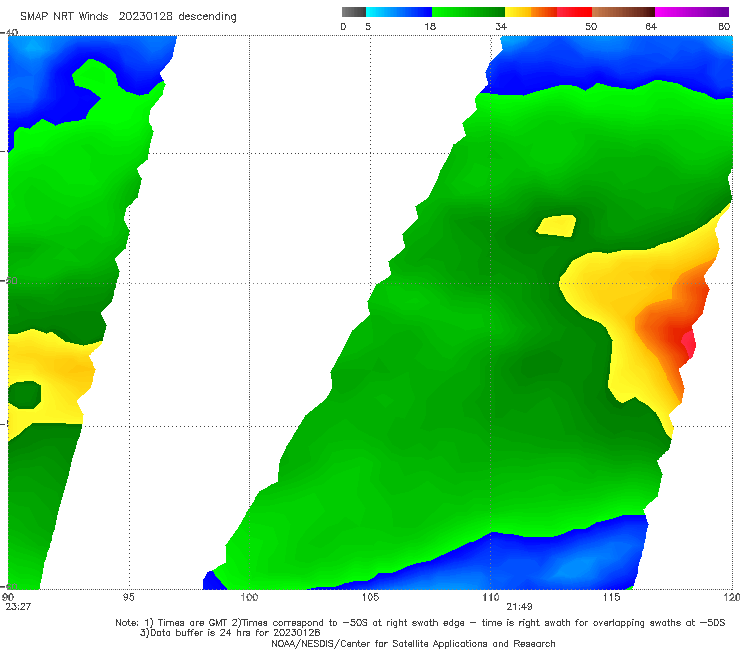740x650 pixels.
Task: Click the longitude axis label "110"
Action: [x=491, y=598]
